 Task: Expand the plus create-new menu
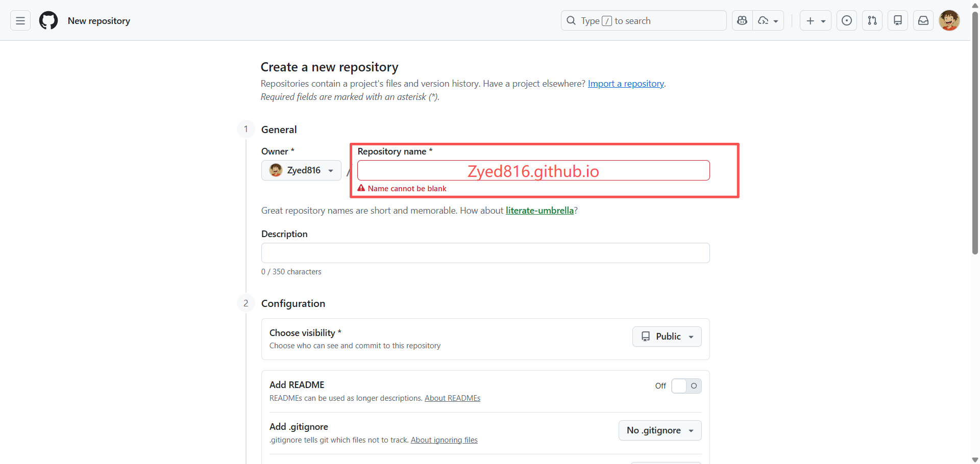click(816, 20)
